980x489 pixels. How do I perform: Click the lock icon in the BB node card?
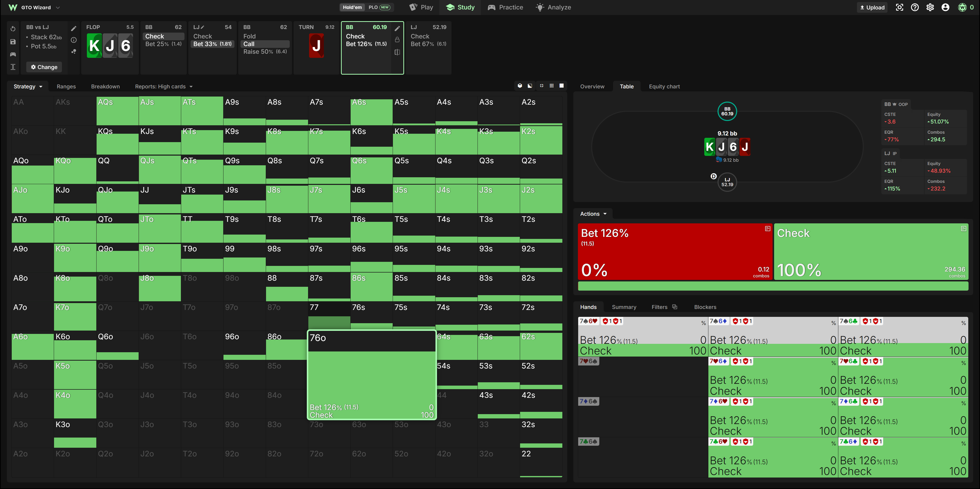397,39
